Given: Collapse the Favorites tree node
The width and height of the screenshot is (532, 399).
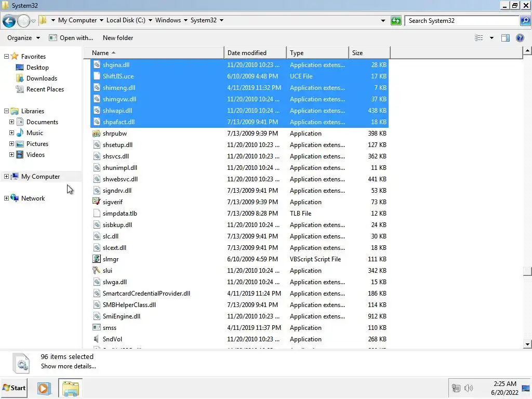Looking at the screenshot, I should [x=6, y=56].
